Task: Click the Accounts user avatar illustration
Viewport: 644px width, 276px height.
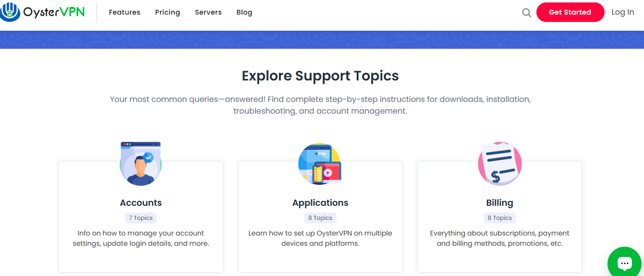Action: coord(141,164)
